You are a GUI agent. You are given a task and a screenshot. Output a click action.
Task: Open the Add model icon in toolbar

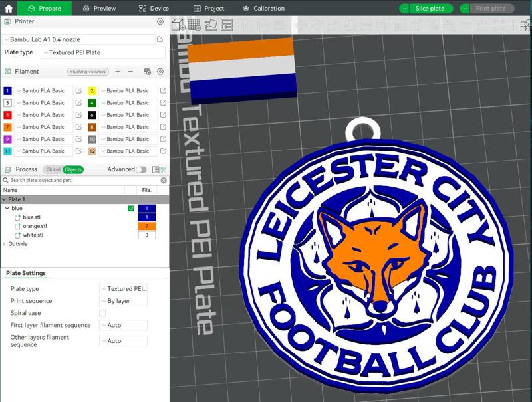(x=177, y=24)
